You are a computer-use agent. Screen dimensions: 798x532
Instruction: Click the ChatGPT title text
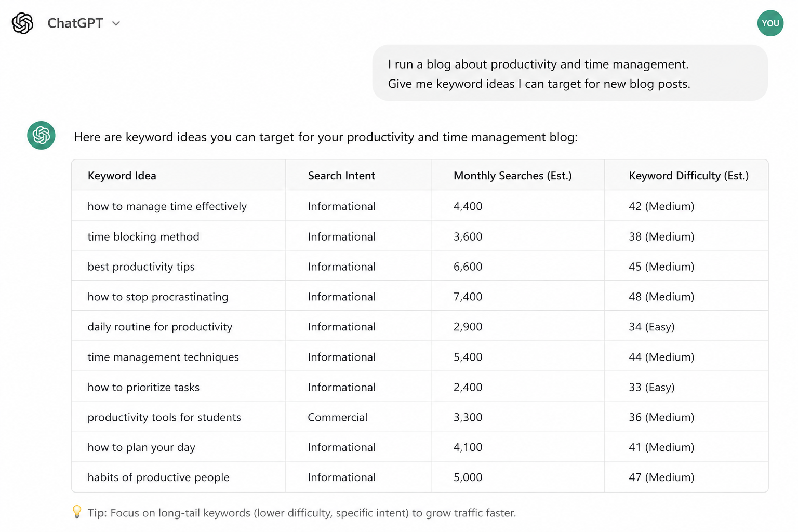click(75, 23)
